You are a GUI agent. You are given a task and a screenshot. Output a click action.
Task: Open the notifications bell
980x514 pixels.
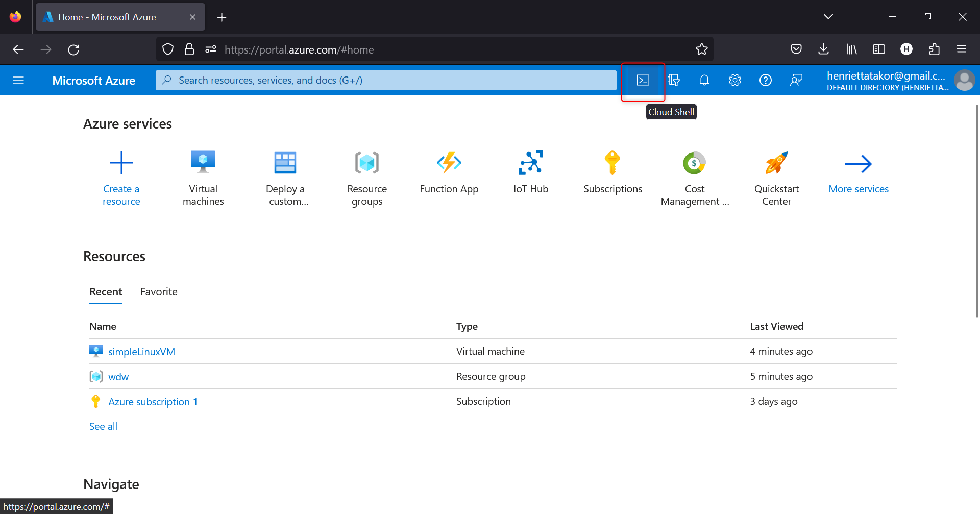[x=704, y=80]
